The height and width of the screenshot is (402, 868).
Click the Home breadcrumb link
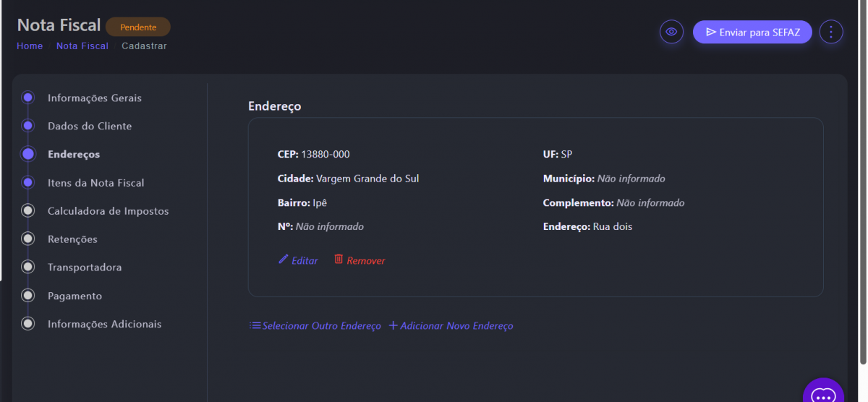30,46
